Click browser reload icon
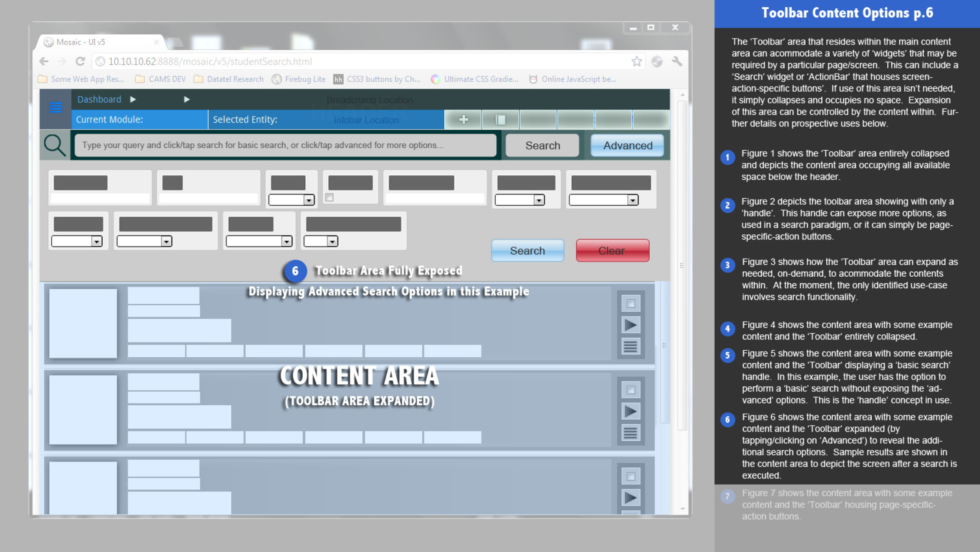 coord(80,61)
